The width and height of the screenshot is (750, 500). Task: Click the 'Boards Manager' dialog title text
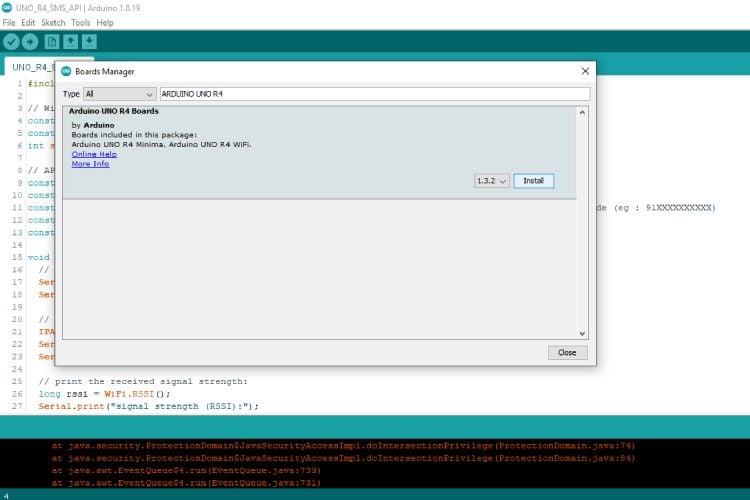point(105,71)
